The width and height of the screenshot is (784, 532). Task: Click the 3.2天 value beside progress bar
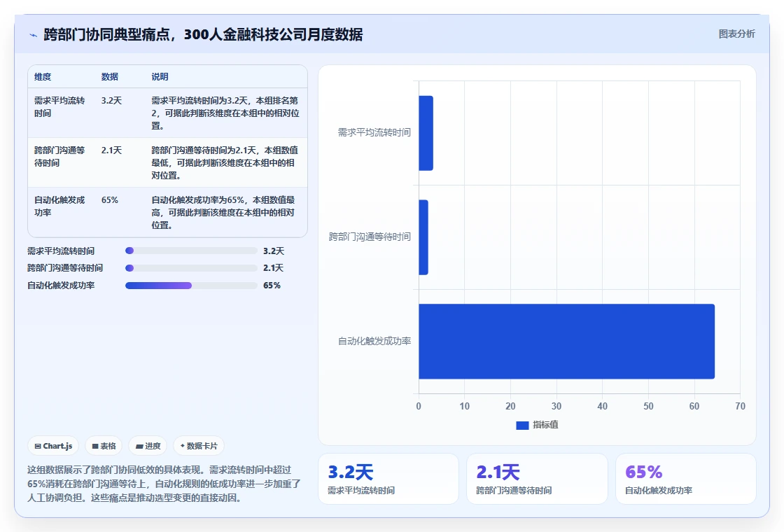click(274, 251)
